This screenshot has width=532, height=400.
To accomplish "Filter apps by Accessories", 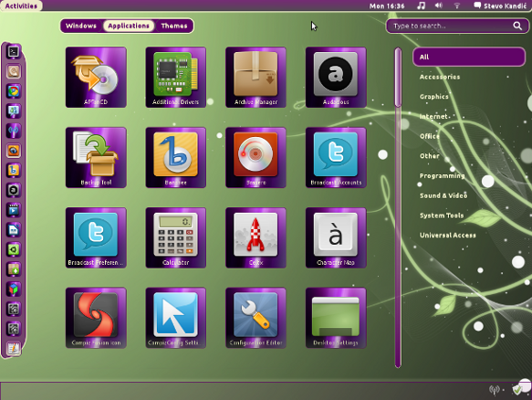I will point(440,77).
